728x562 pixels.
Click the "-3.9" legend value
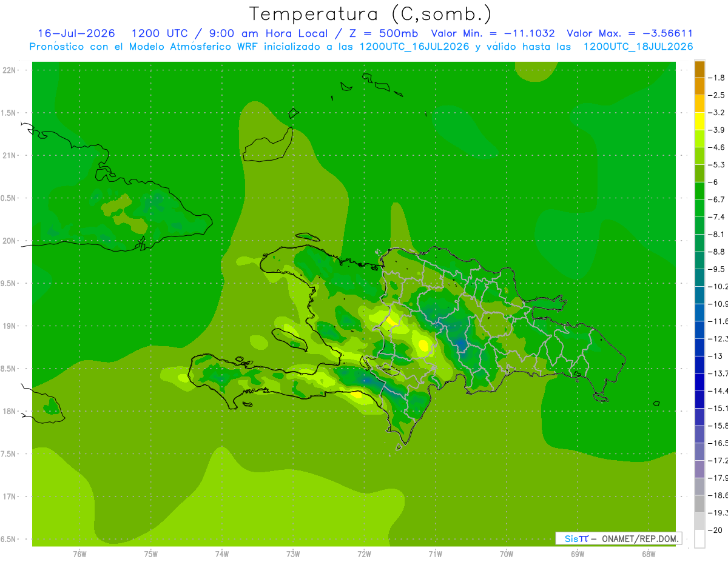pos(716,130)
